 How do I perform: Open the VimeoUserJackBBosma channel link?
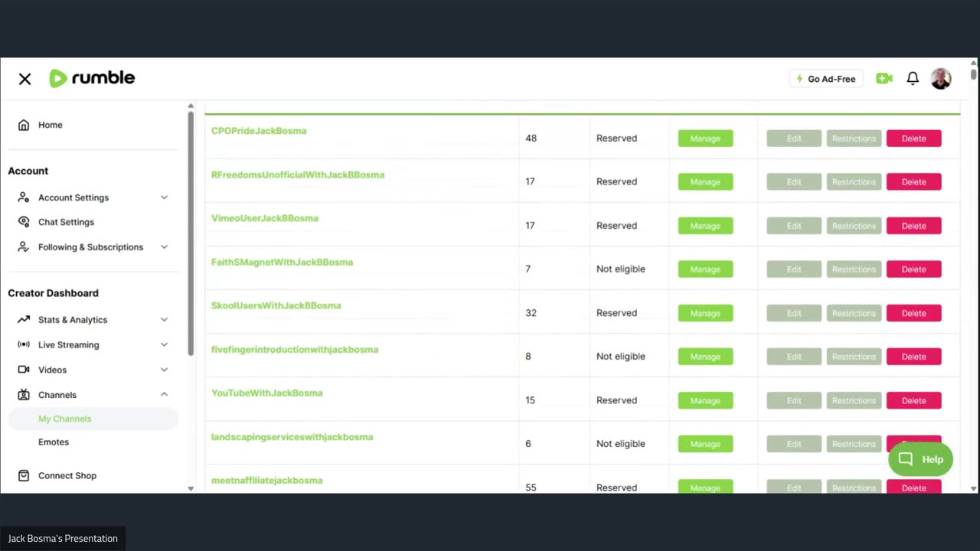click(x=265, y=218)
